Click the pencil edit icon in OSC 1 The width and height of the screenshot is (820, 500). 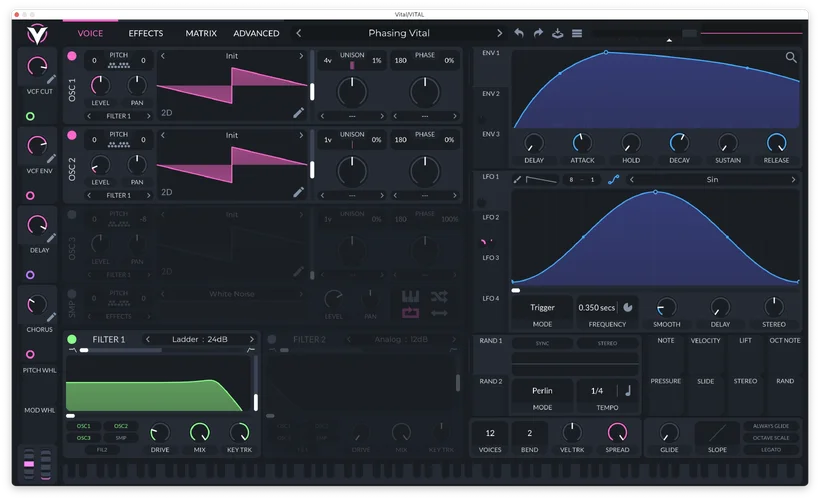coord(298,113)
